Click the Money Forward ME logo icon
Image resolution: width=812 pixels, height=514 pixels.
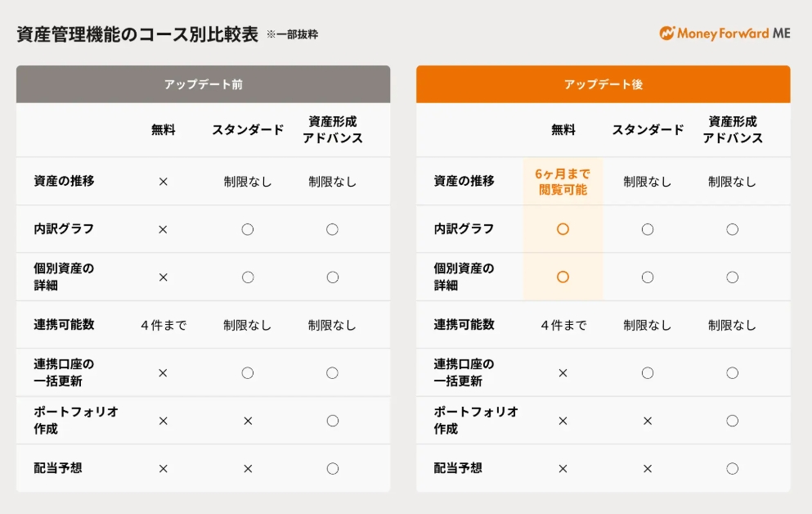[x=667, y=34]
